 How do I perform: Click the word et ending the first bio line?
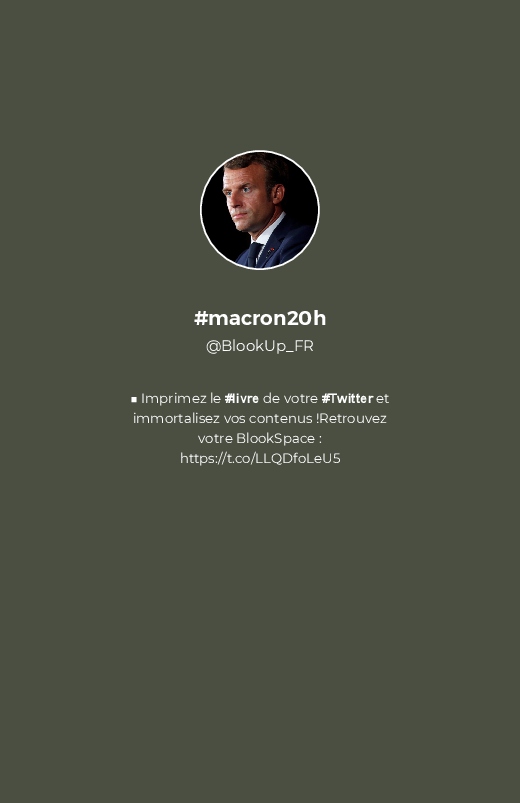pyautogui.click(x=383, y=398)
